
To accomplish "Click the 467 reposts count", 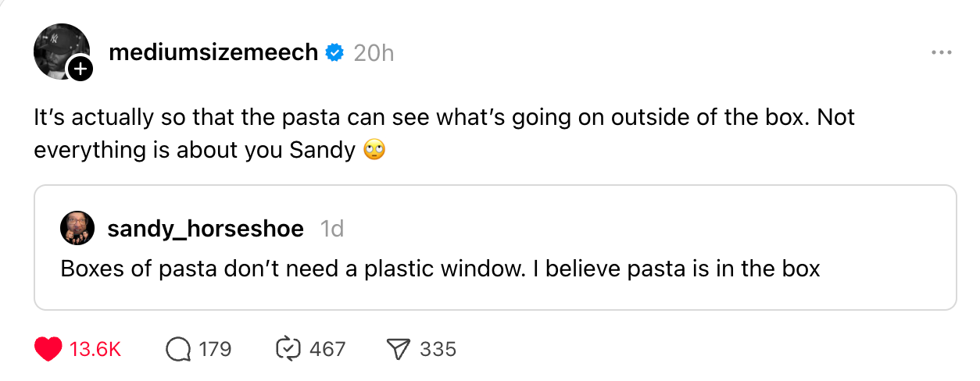I will pyautogui.click(x=327, y=349).
